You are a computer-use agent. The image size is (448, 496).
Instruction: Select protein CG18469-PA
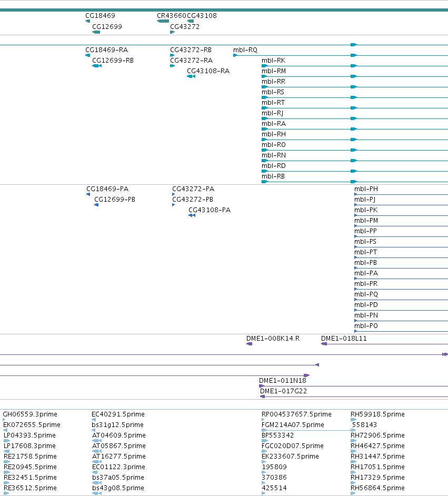[x=107, y=189]
